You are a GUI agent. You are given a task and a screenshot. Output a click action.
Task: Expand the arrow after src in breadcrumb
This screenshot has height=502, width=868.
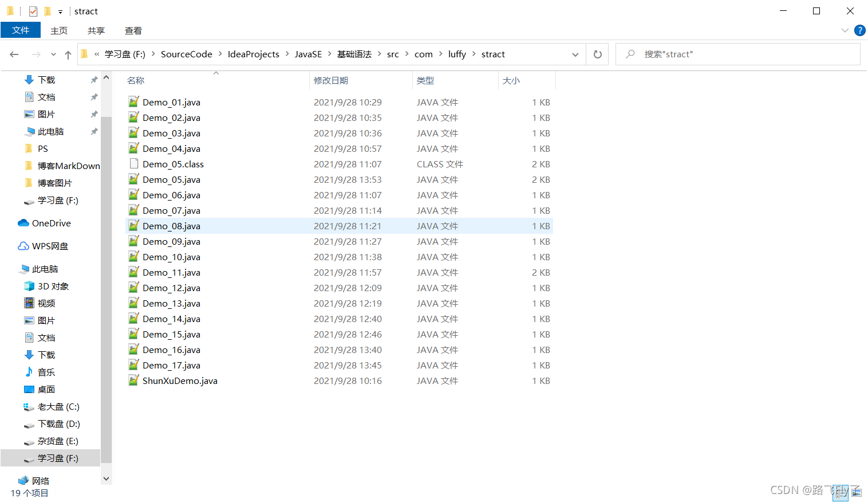point(407,54)
